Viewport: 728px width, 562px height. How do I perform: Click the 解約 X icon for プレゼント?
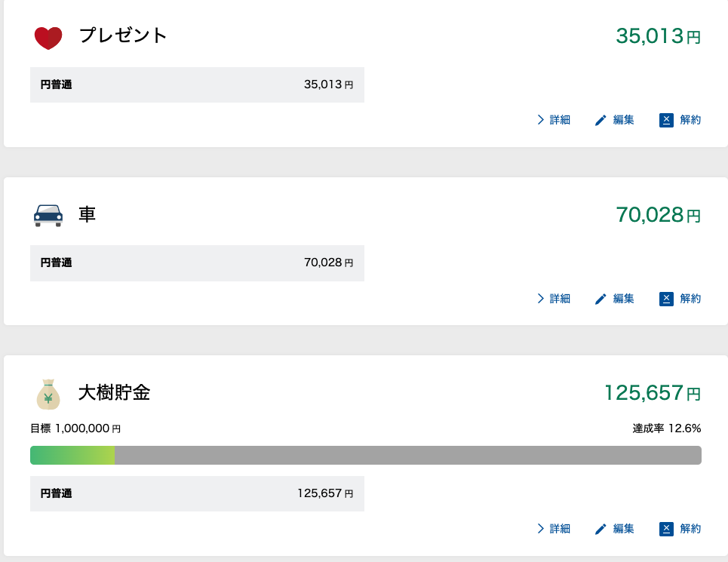click(x=666, y=120)
